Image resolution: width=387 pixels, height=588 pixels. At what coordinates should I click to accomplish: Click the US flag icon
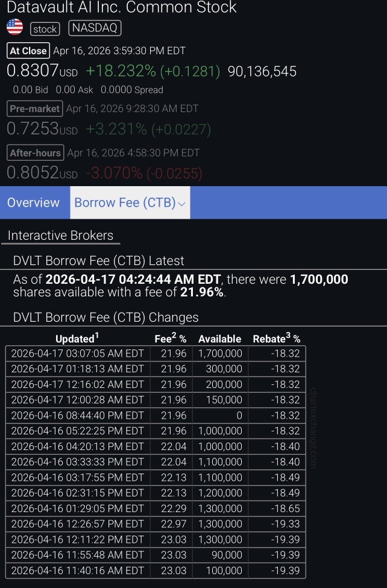[x=14, y=27]
